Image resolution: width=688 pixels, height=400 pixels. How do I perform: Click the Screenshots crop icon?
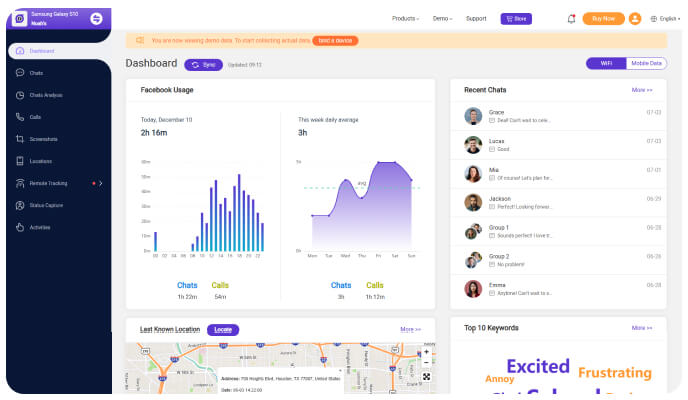(x=20, y=139)
